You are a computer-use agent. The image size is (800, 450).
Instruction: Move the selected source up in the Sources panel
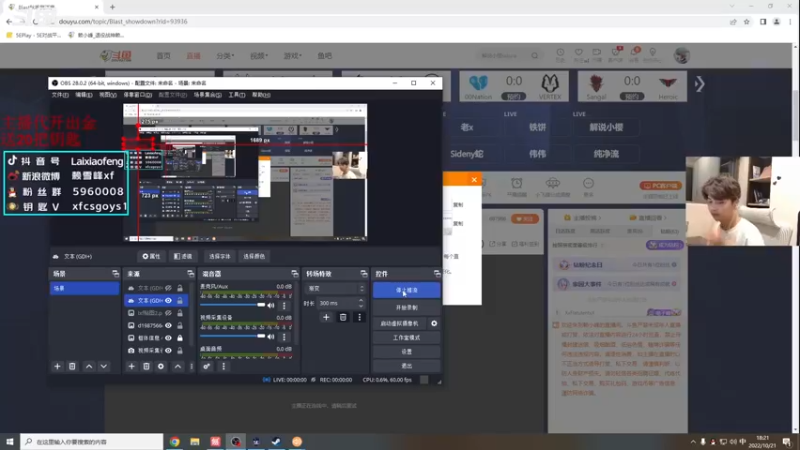tap(178, 366)
